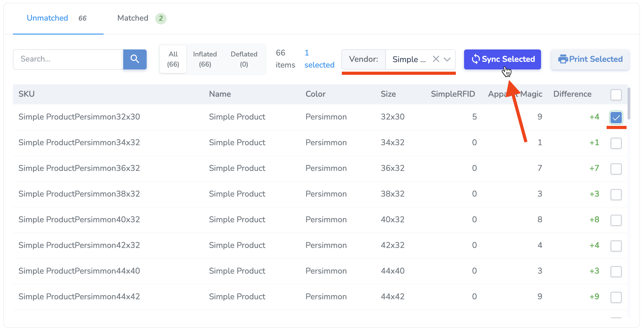644x331 pixels.
Task: Click the 1 selected link
Action: point(319,59)
